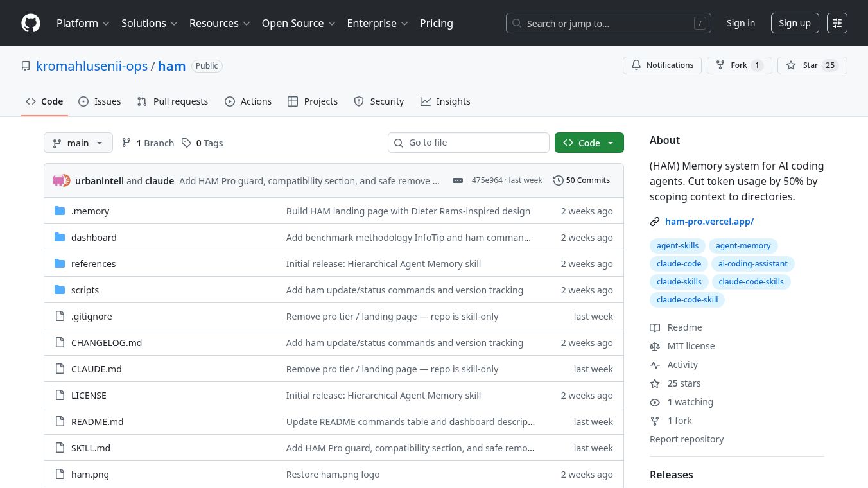Open the dashboard folder
The width and height of the screenshot is (868, 488).
click(94, 238)
